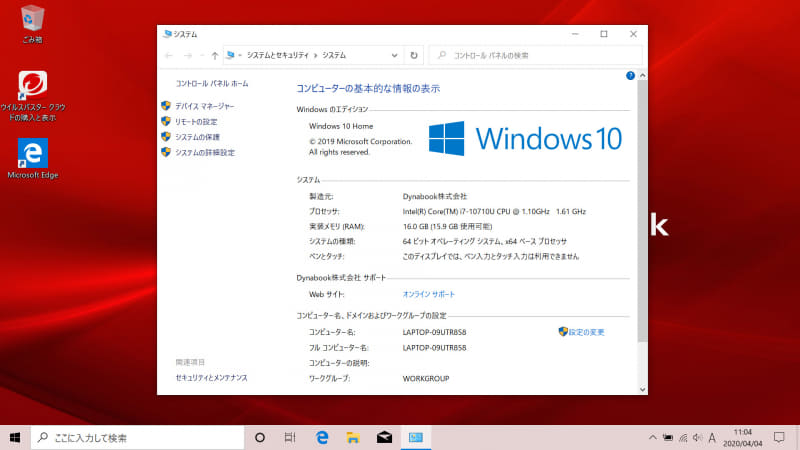
Task: Open the オンライン サポート link
Action: [429, 294]
